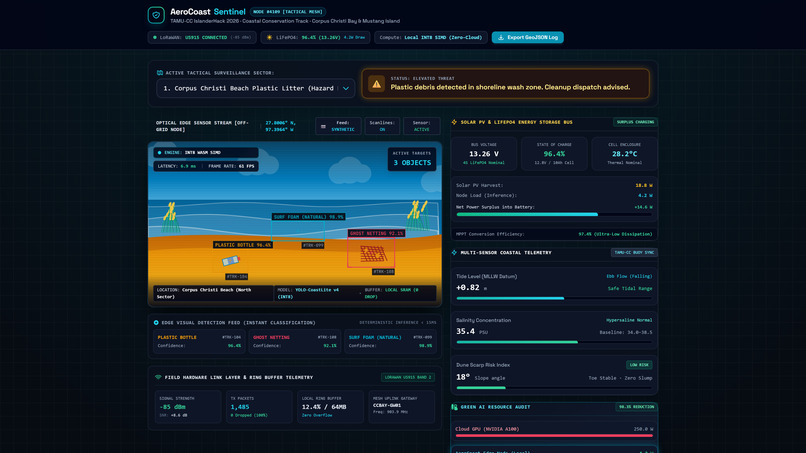This screenshot has height=453, width=806.
Task: Click the download icon in Export GeoJSON Log
Action: [x=501, y=38]
